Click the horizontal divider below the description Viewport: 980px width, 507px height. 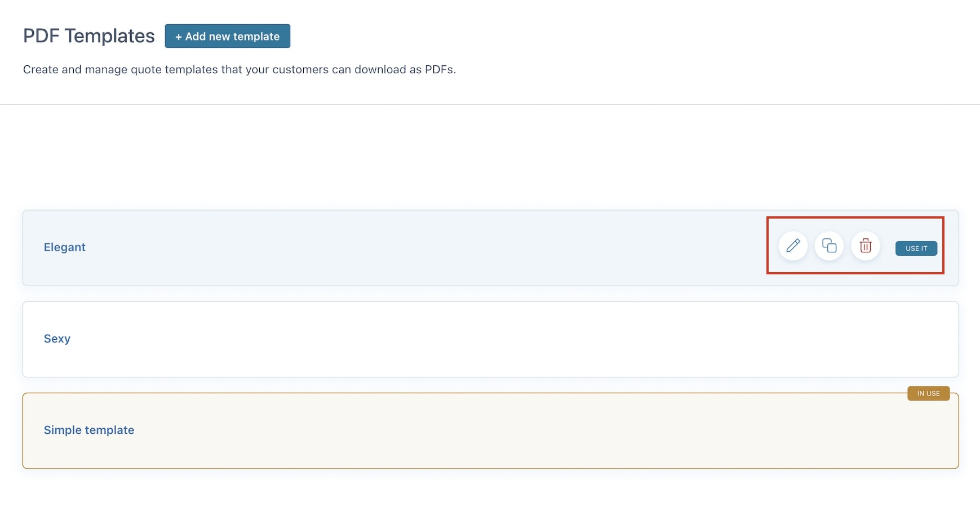tap(490, 104)
